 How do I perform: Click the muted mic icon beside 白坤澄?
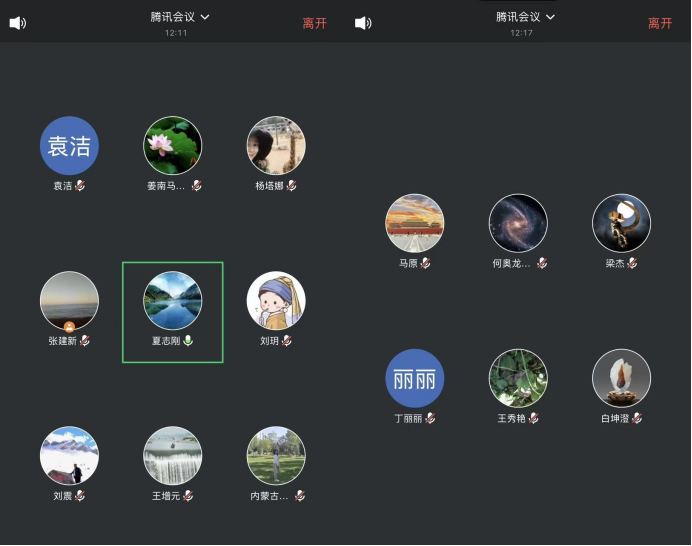637,418
